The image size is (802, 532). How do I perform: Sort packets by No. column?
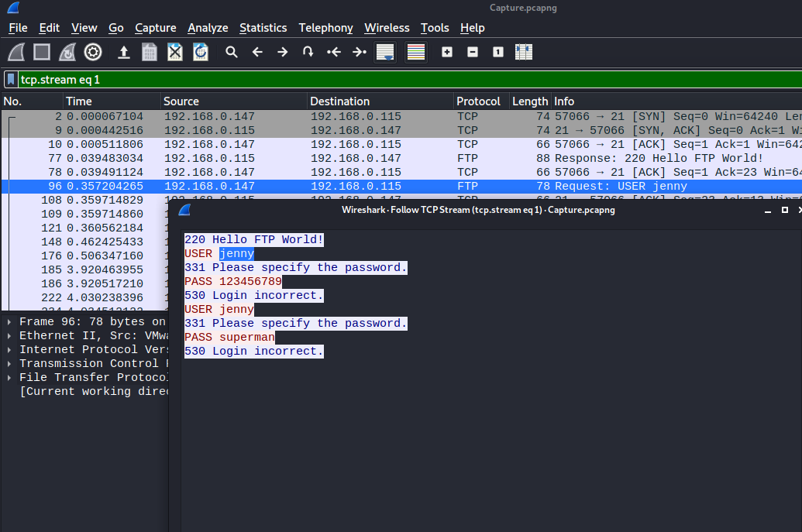pos(32,101)
